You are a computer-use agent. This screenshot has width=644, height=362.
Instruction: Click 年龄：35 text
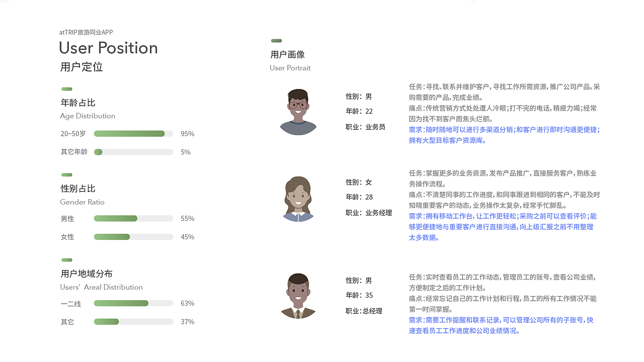coord(359,295)
